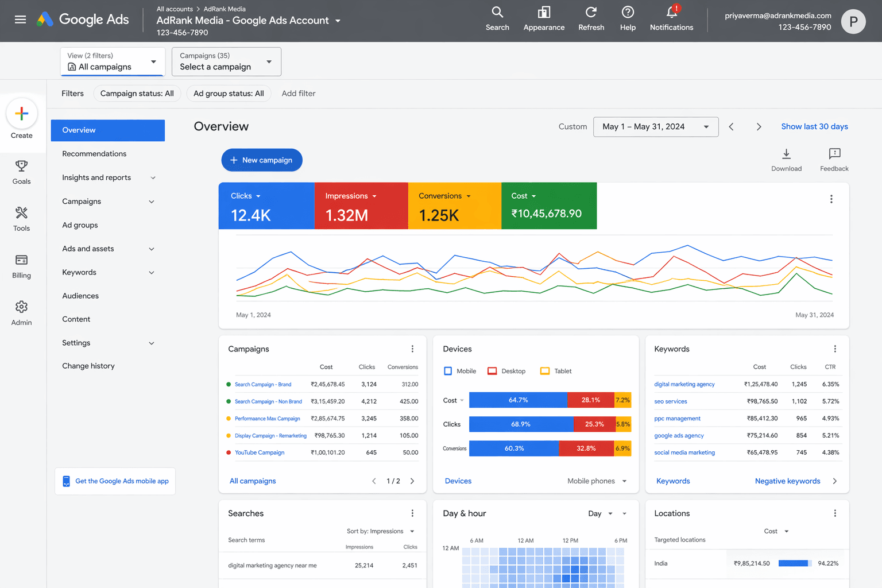Open the View All campaigns dropdown

[x=113, y=61]
